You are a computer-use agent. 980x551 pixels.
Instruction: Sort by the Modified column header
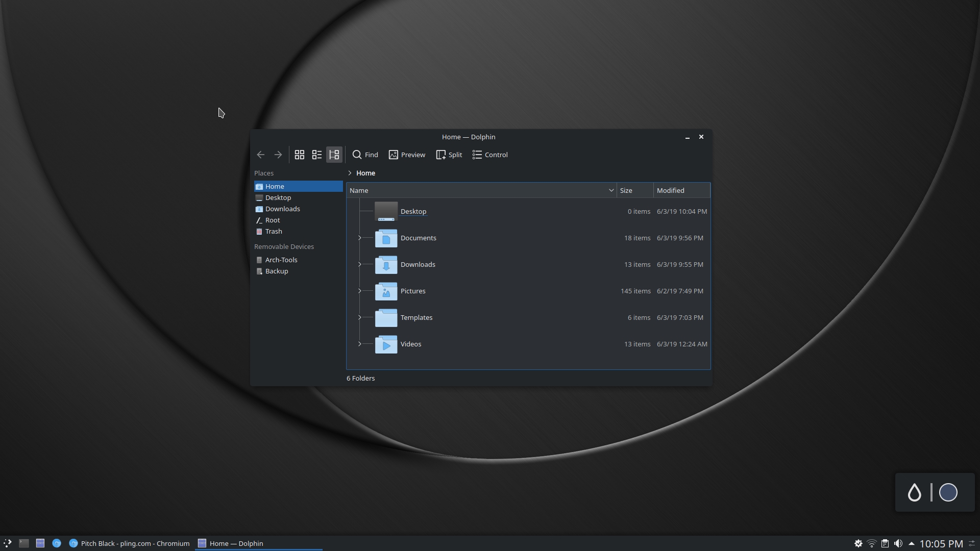coord(682,190)
